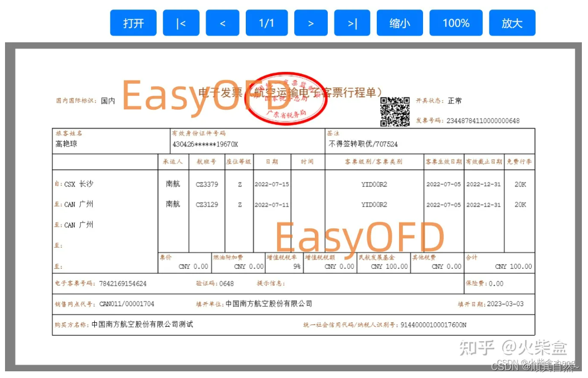Viewport: 588px width, 378px height.
Task: Select buyer name 中国南方航空股份有限公司测试
Action: click(x=142, y=325)
